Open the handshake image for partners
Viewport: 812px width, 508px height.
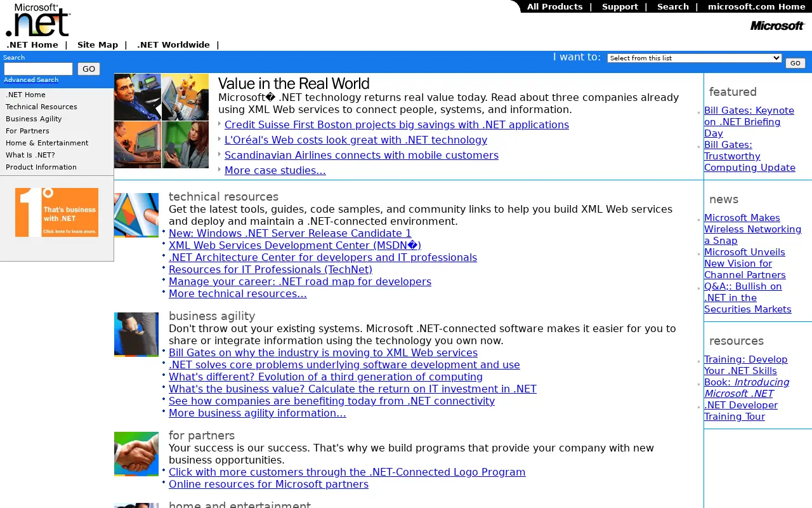tap(136, 454)
